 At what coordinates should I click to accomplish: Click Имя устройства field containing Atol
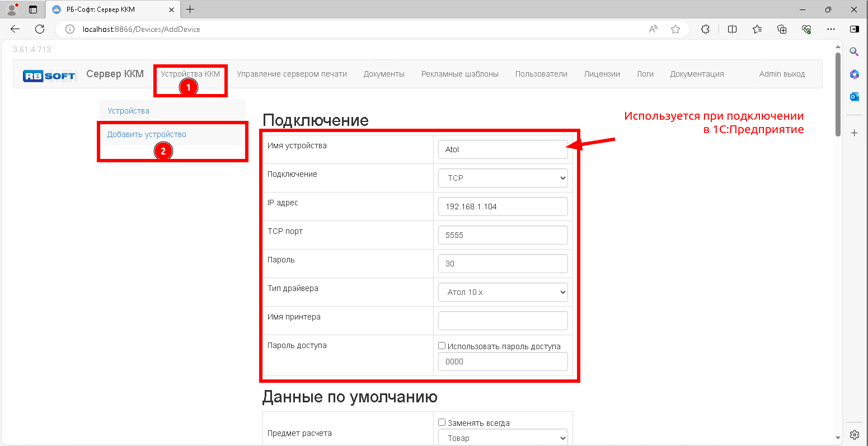(503, 149)
